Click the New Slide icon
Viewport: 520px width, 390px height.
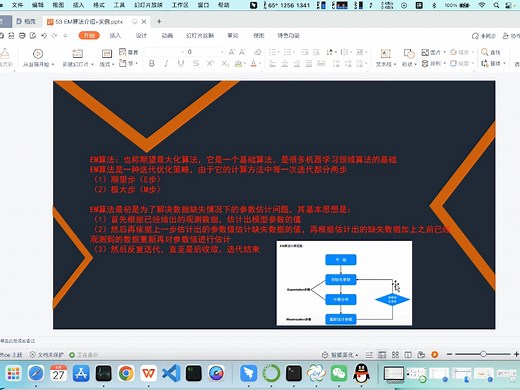coord(77,54)
